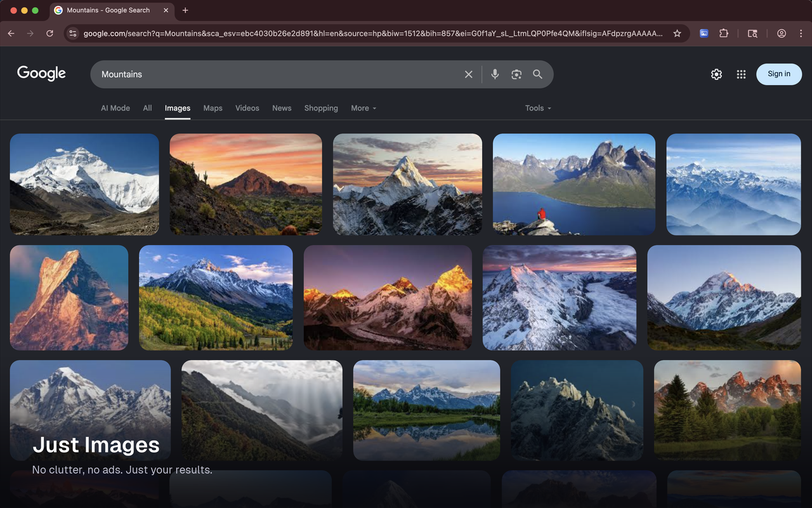Screen dimensions: 812x508
Task: Open the pointed snowy peak sunset image
Action: (407, 184)
